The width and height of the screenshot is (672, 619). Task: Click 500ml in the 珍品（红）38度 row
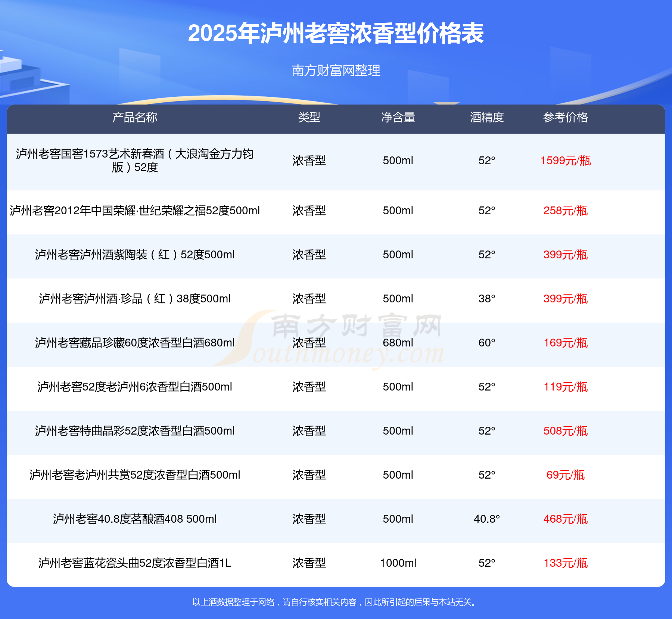[x=398, y=299]
